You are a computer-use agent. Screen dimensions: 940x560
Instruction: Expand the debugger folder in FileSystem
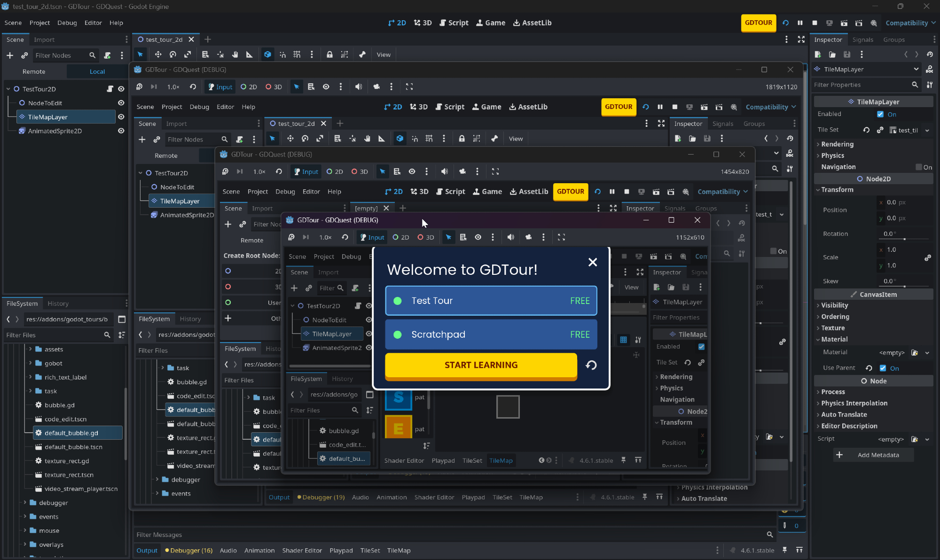25,503
